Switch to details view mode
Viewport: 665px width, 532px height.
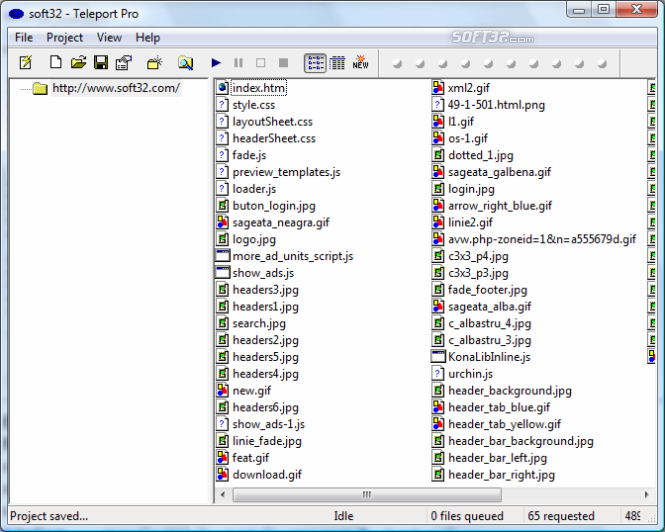tap(337, 63)
